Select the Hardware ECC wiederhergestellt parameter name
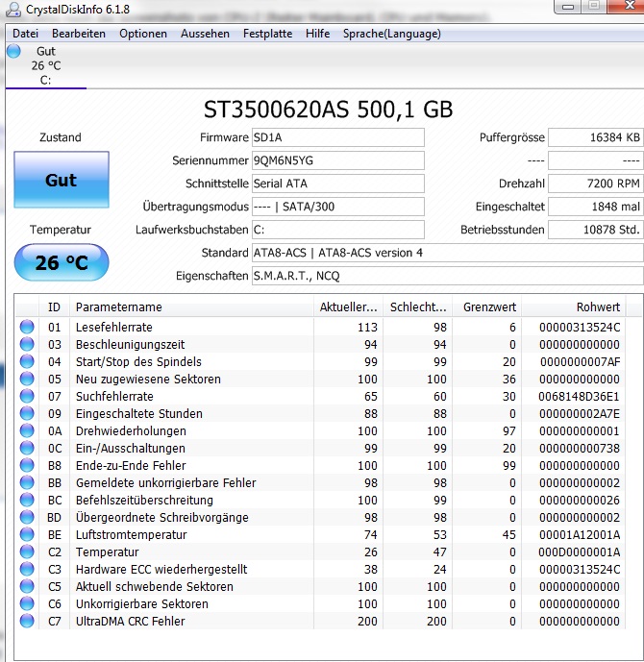644x662 pixels. 161,569
